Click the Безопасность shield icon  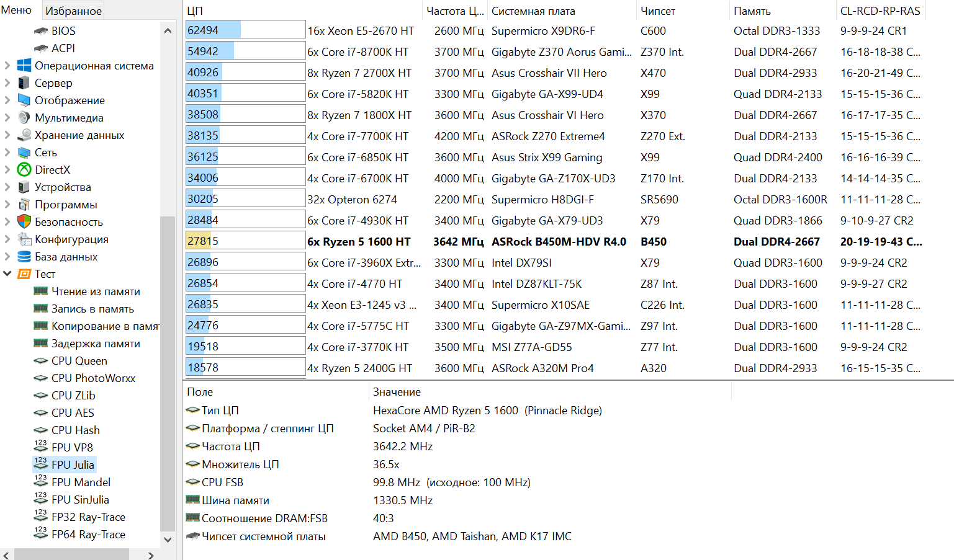click(24, 222)
